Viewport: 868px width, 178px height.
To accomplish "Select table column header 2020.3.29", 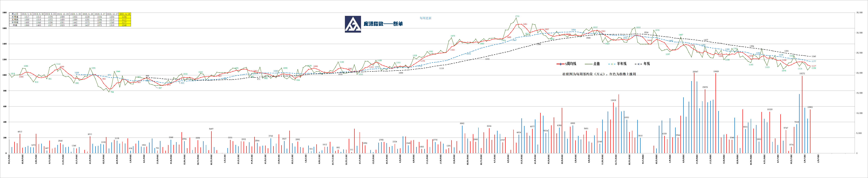I will coord(76,14).
